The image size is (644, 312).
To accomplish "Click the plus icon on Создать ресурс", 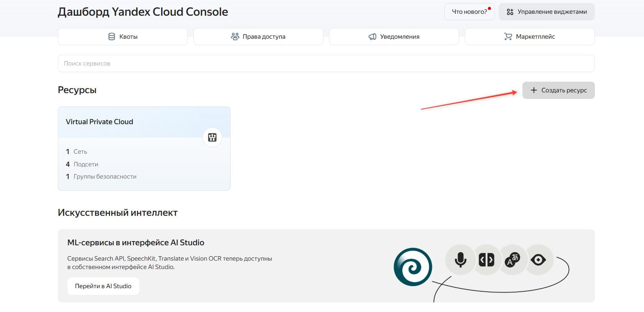I will point(534,90).
